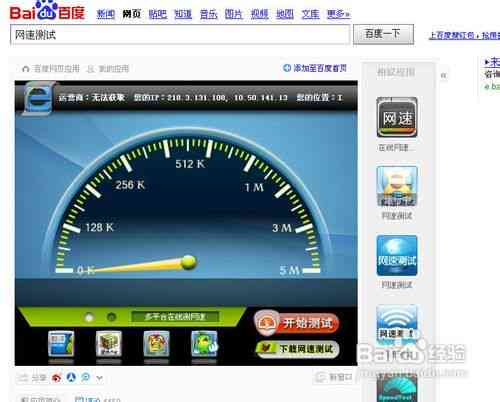This screenshot has width=500, height=402.
Task: Share to Weibo via red icon
Action: tap(56, 378)
